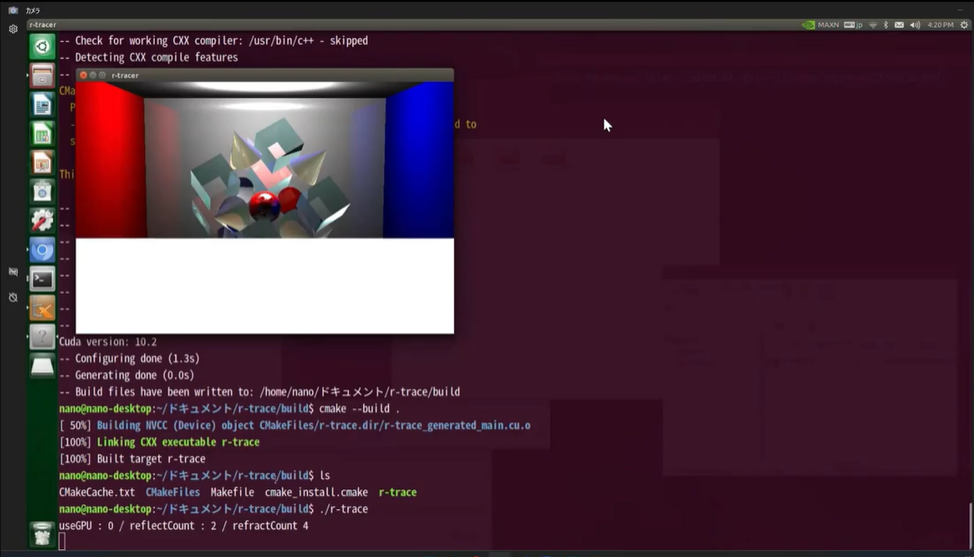
Task: Open the Ubuntu dash search launcher
Action: click(x=42, y=46)
